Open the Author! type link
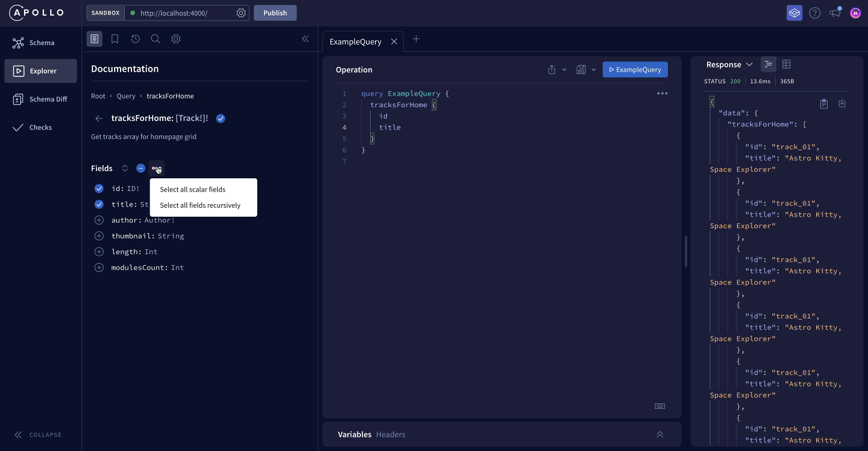Image resolution: width=868 pixels, height=451 pixels. [160, 220]
